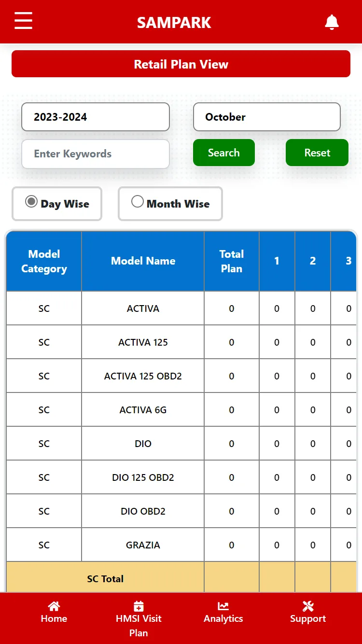Click the Enter Keywords search field
Viewport: 362px width, 644px height.
[x=96, y=154]
